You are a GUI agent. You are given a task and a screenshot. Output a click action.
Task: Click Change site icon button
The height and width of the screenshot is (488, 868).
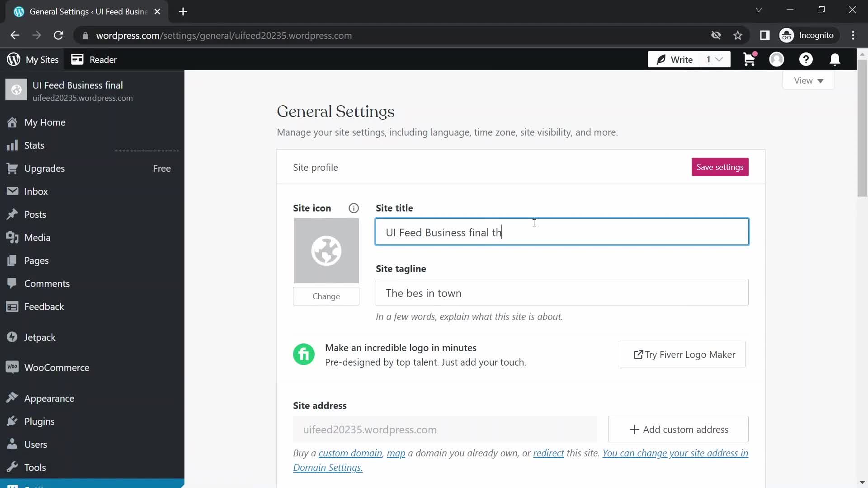tap(326, 296)
